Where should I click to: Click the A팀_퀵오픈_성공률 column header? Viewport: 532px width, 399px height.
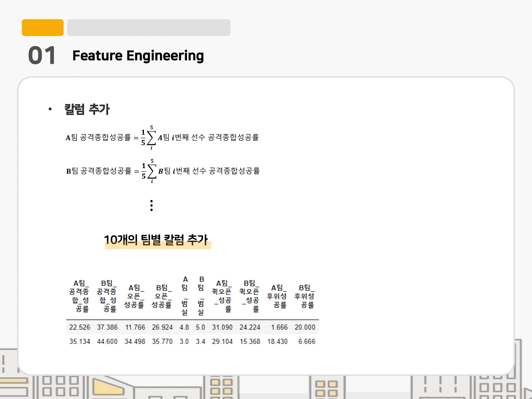222,296
